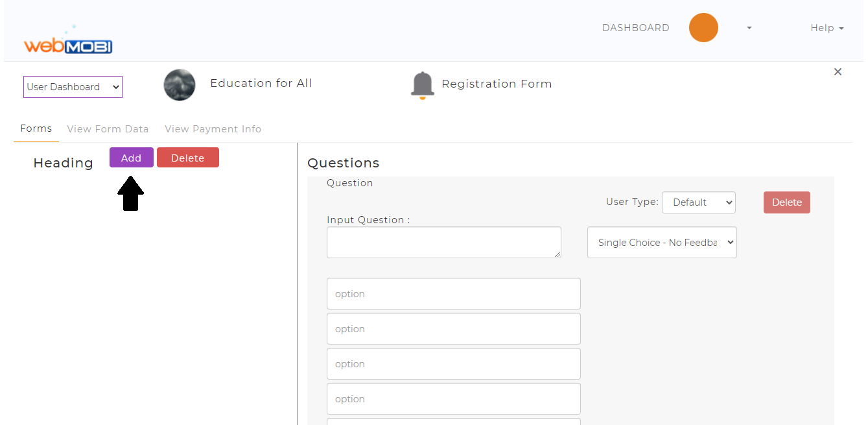
Task: Switch to View Form Data tab
Action: pyautogui.click(x=108, y=129)
